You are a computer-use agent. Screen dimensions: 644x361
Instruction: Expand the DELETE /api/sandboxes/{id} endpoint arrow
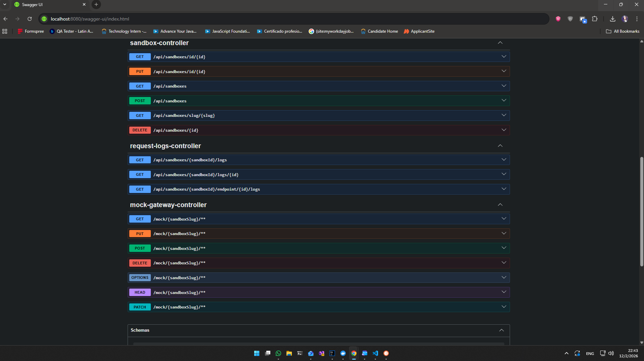point(504,130)
